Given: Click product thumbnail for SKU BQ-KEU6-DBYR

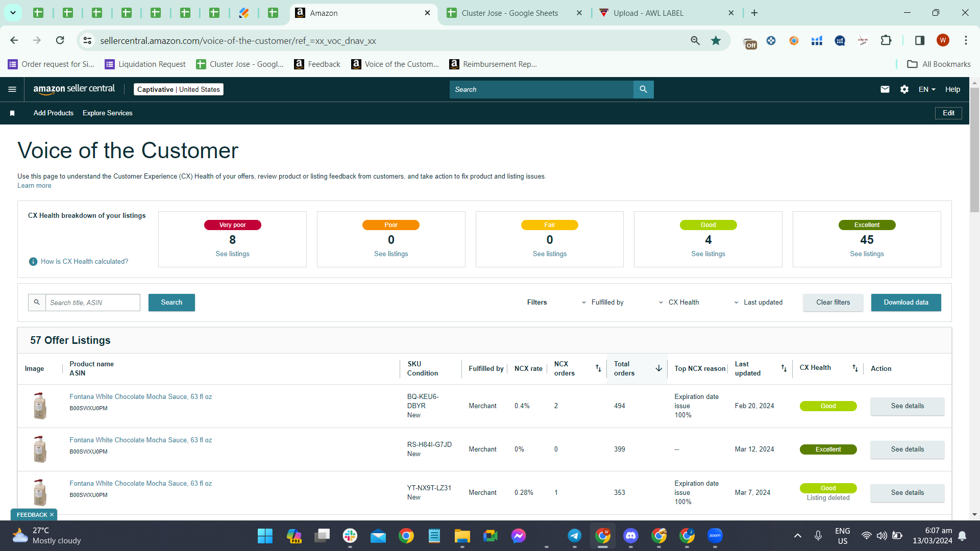Looking at the screenshot, I should click(40, 406).
